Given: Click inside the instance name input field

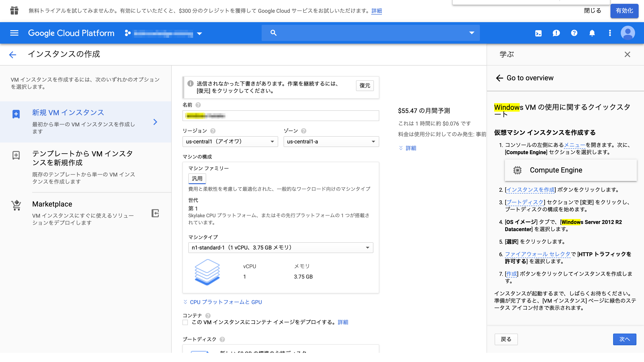Looking at the screenshot, I should 280,116.
